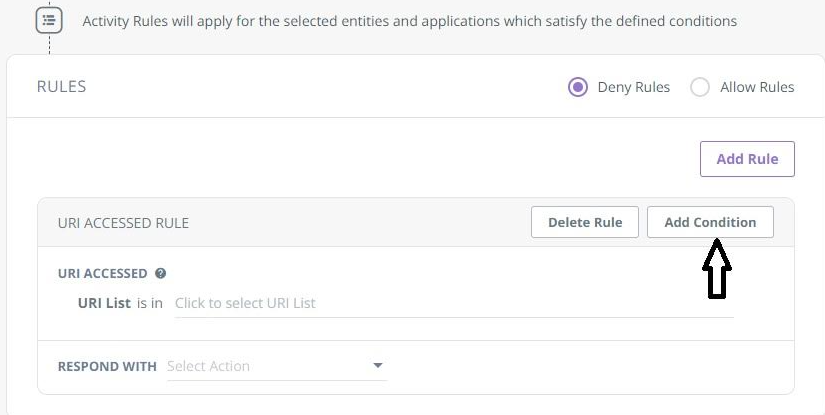Expand the Respond With dropdown arrow
Image resolution: width=825 pixels, height=415 pixels.
pyautogui.click(x=378, y=366)
